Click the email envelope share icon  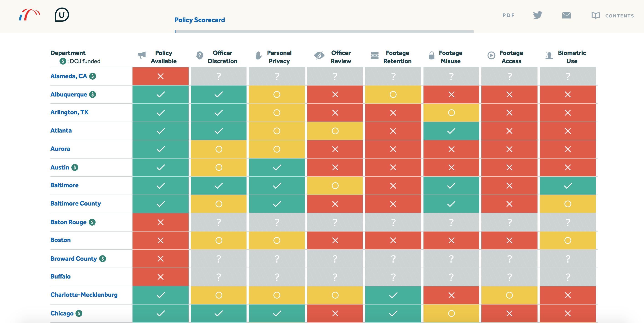point(566,16)
